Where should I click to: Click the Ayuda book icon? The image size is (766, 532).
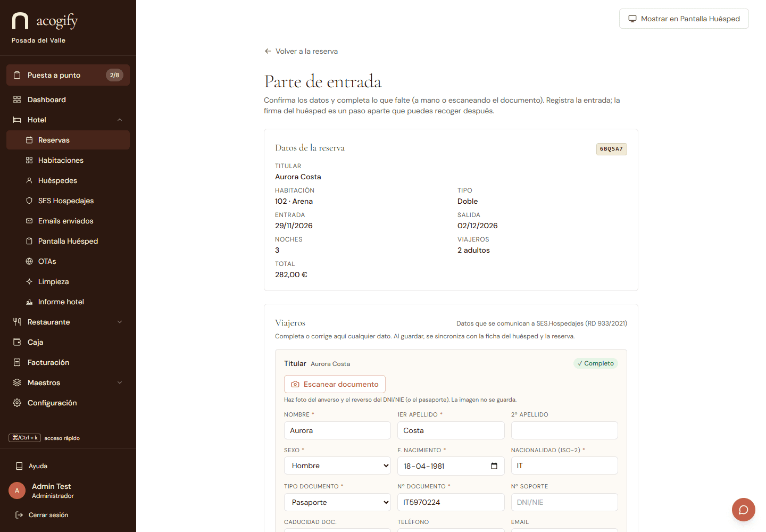point(19,466)
